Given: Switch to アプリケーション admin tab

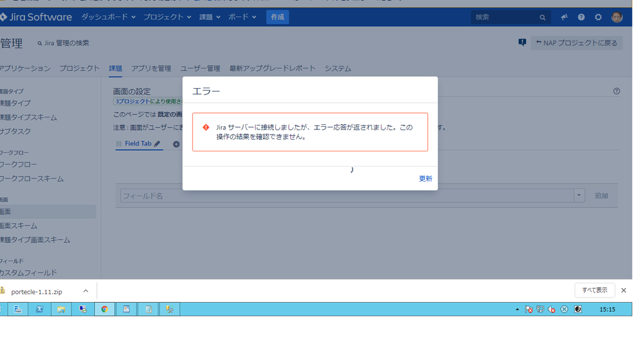Looking at the screenshot, I should coord(24,68).
